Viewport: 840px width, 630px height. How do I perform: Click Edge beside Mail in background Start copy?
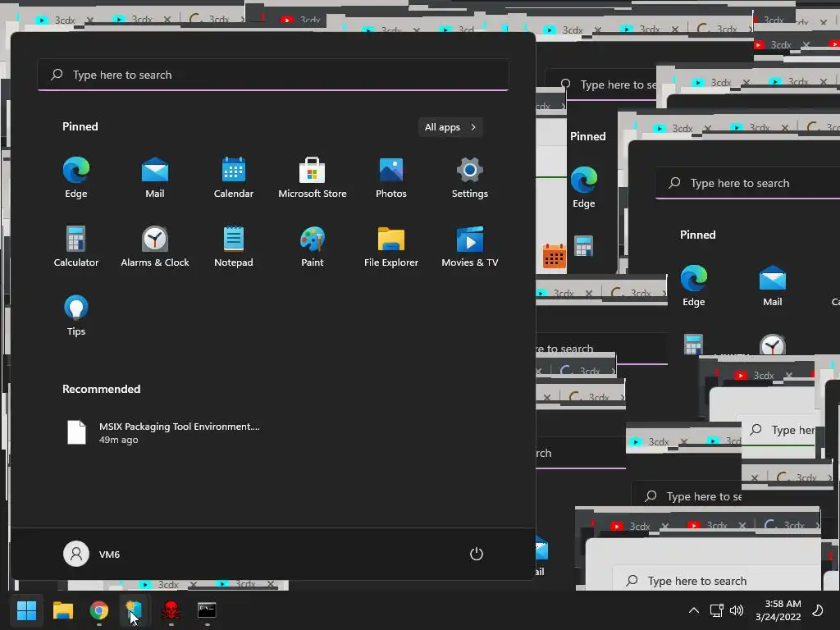tap(694, 286)
